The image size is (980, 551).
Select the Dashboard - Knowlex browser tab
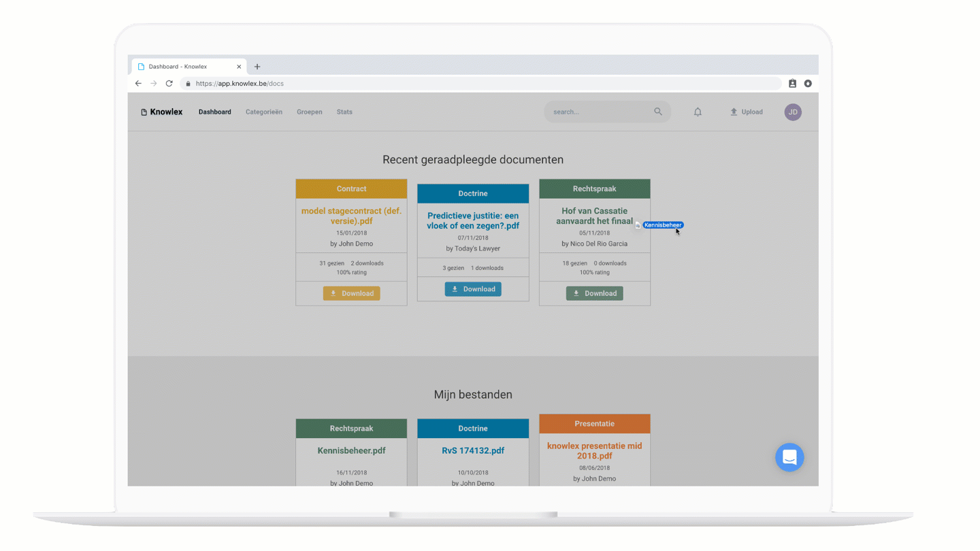(x=188, y=67)
